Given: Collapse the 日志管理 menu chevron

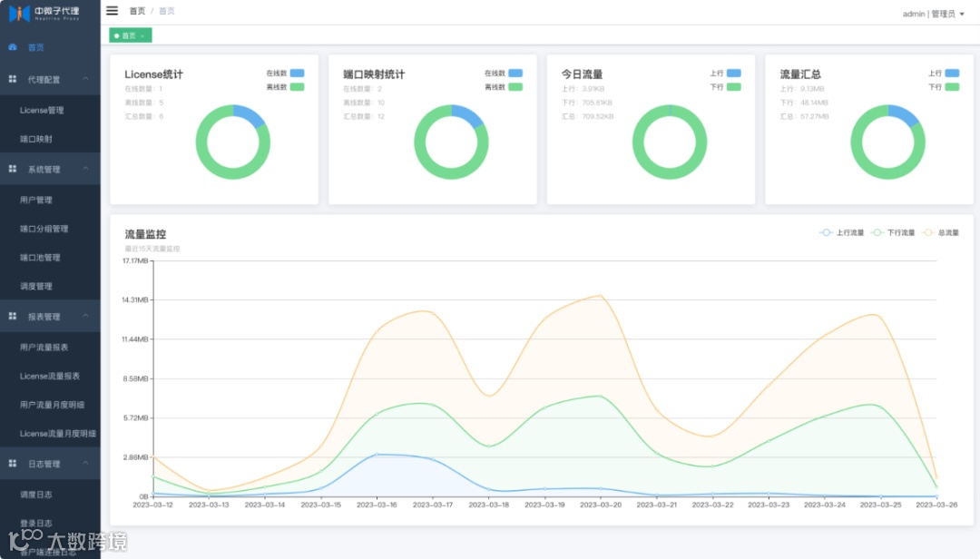Looking at the screenshot, I should [x=85, y=463].
